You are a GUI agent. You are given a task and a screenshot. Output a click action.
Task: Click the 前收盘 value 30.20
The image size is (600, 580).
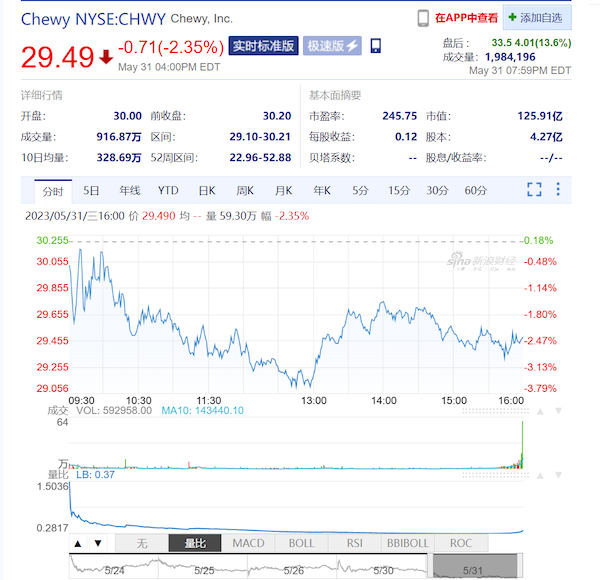click(277, 116)
